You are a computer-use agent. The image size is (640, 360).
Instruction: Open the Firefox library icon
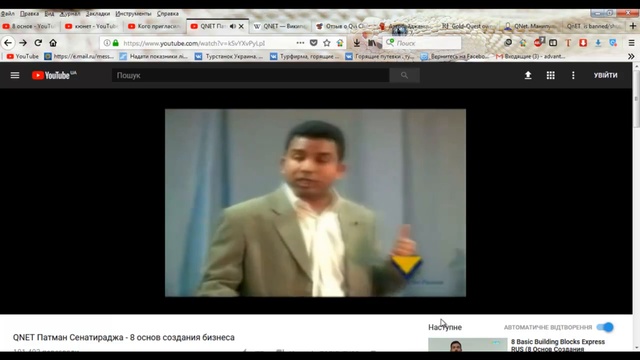pyautogui.click(x=372, y=43)
